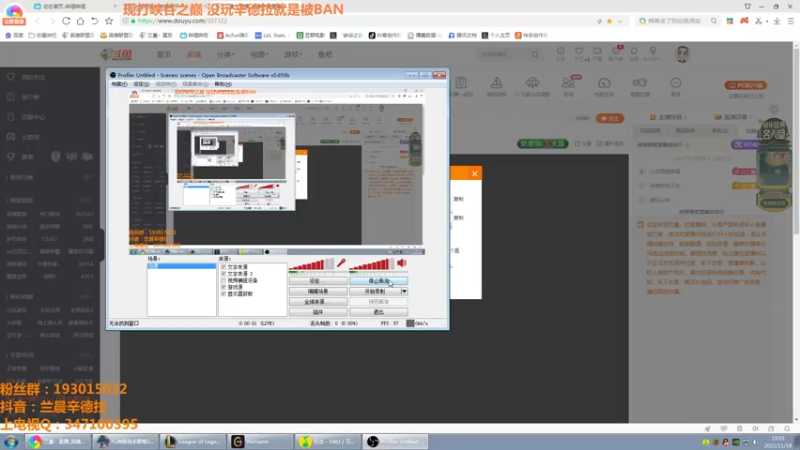Expand 游戏 dropdown in Douyu nav
Viewport: 800px width, 450px height.
point(293,55)
